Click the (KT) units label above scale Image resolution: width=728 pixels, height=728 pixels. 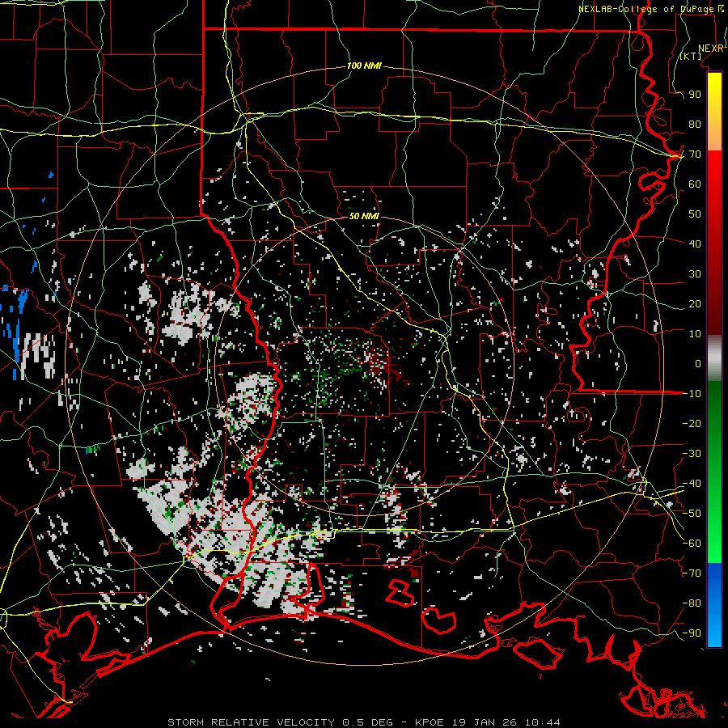[691, 56]
